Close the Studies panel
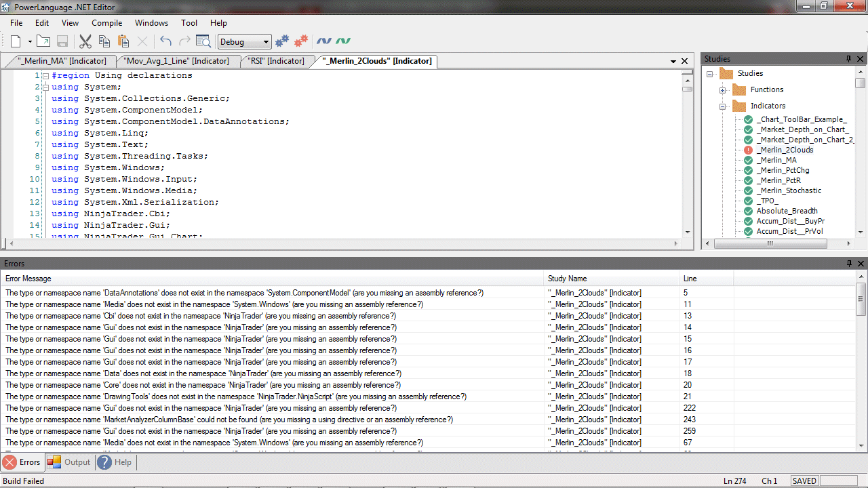The width and height of the screenshot is (868, 488). (x=861, y=59)
